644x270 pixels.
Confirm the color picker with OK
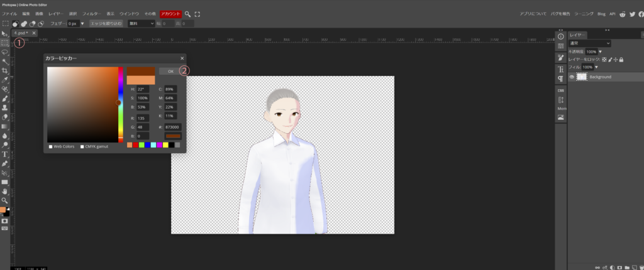click(x=170, y=72)
